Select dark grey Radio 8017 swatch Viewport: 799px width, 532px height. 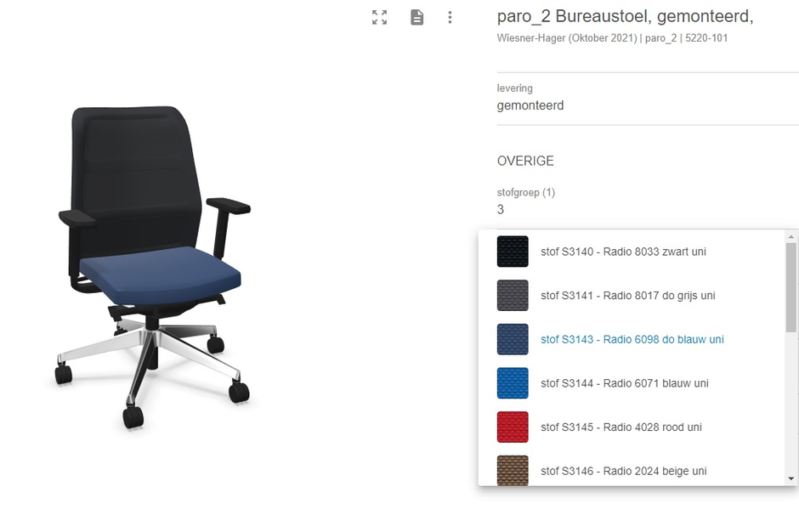pos(513,295)
